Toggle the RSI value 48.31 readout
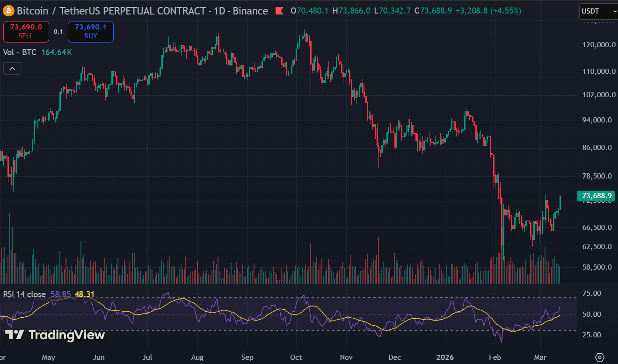This screenshot has width=618, height=364. pos(84,294)
